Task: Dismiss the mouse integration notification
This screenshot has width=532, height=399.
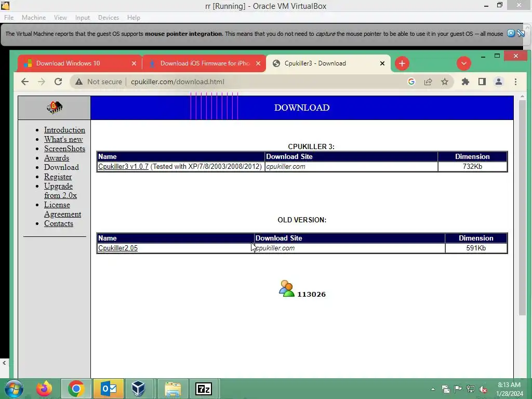Action: [x=511, y=33]
